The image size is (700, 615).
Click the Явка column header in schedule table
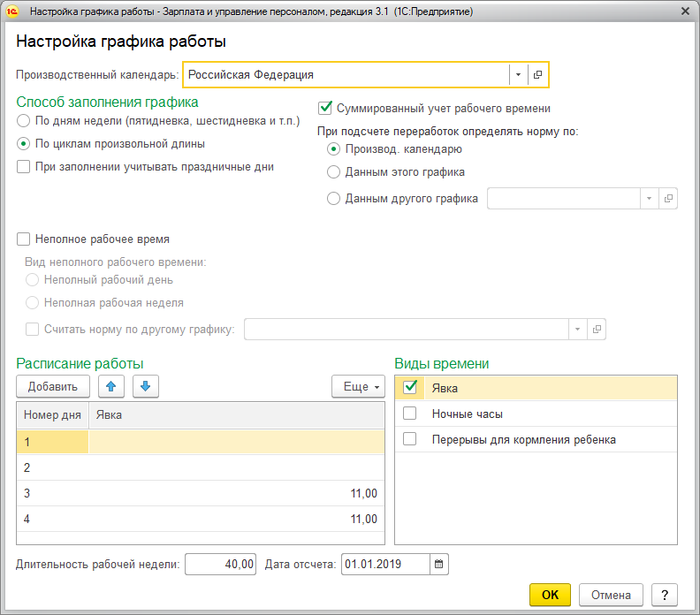point(237,415)
